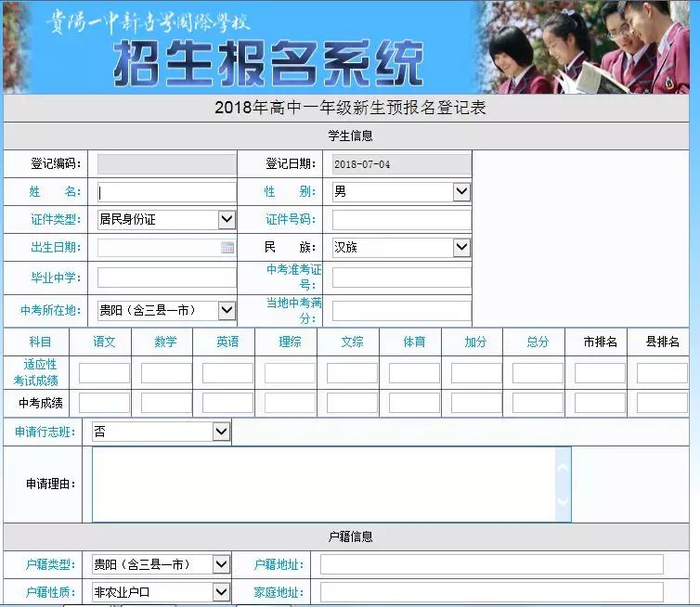This screenshot has height=607, width=700.
Task: Focus the 毕业中学 text box
Action: [x=166, y=278]
